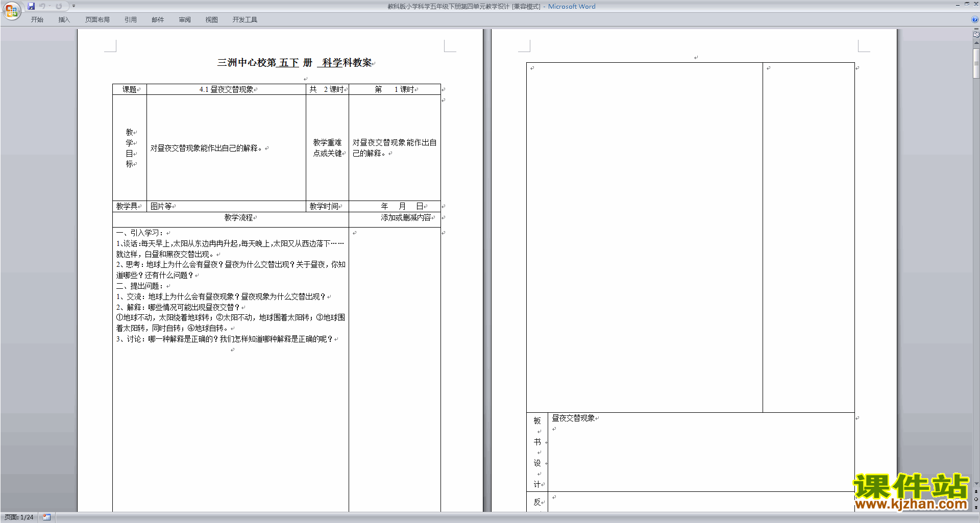Save document with the floppy disk icon
980x523 pixels.
pyautogui.click(x=31, y=6)
